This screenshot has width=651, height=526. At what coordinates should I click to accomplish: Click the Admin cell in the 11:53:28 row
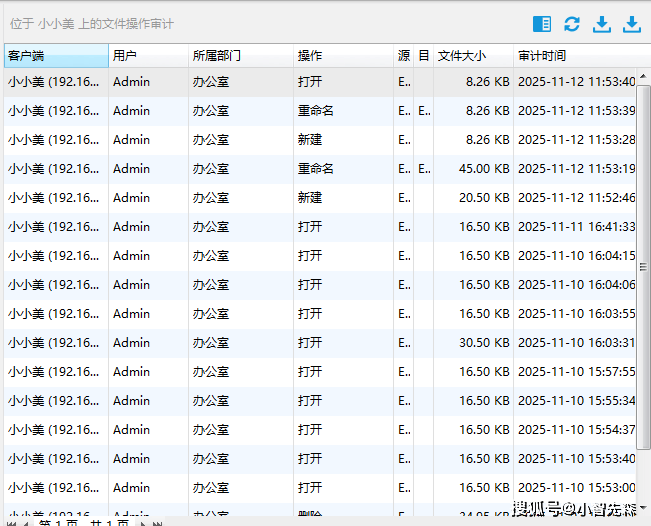[131, 140]
